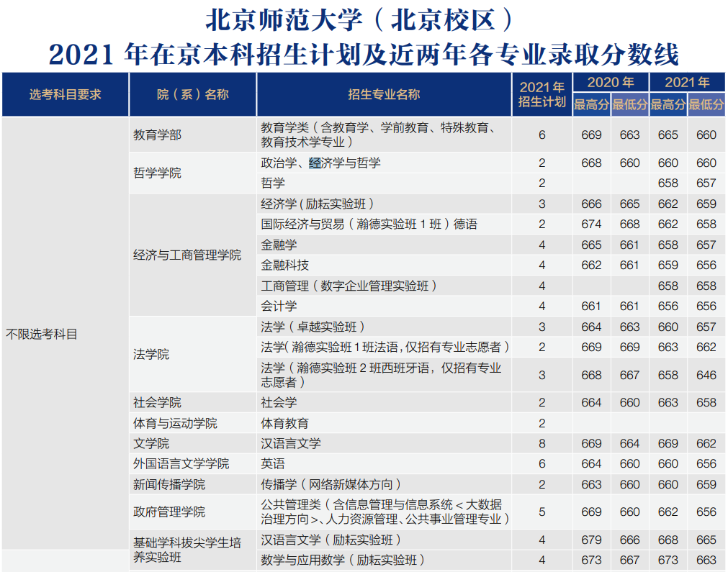
Task: Click the 2021年招生计划 column header
Action: [x=541, y=94]
